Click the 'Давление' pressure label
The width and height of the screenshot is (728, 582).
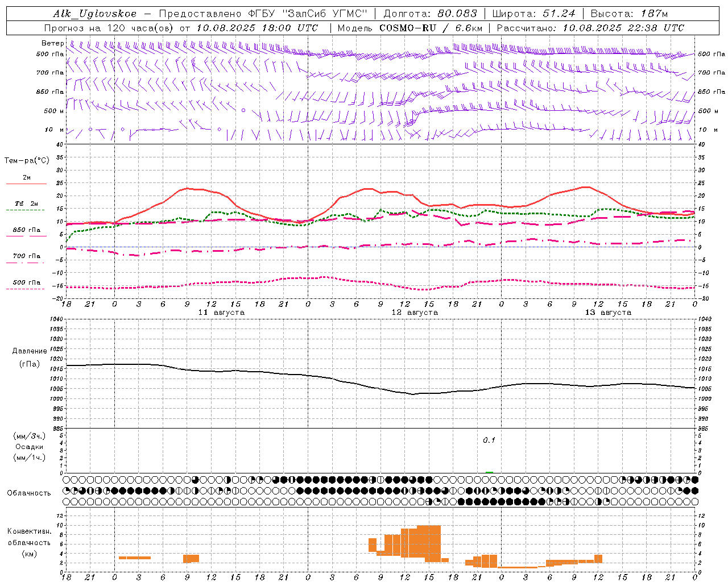(x=30, y=351)
